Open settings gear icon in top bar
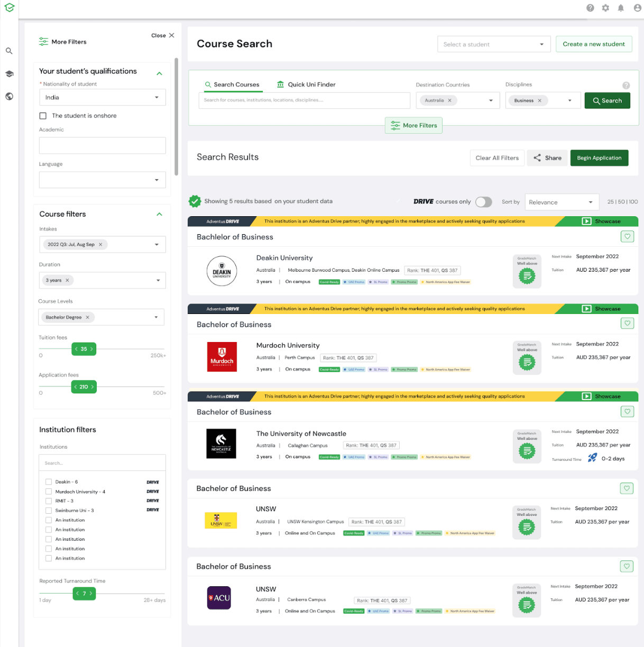Image resolution: width=644 pixels, height=647 pixels. (605, 8)
